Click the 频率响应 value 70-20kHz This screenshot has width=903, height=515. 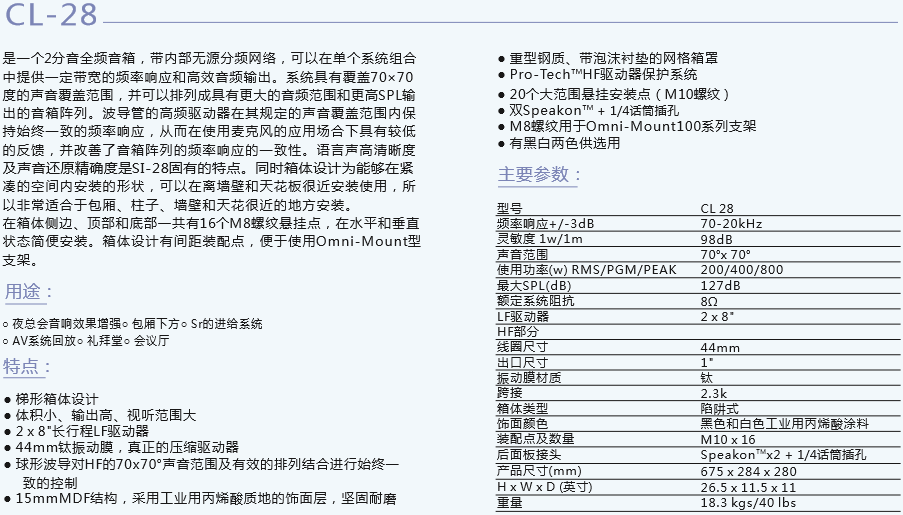(x=731, y=224)
